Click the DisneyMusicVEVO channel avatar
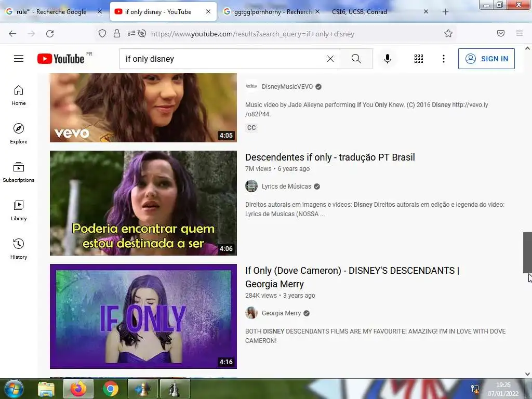Viewport: 532px width, 399px height. click(251, 87)
